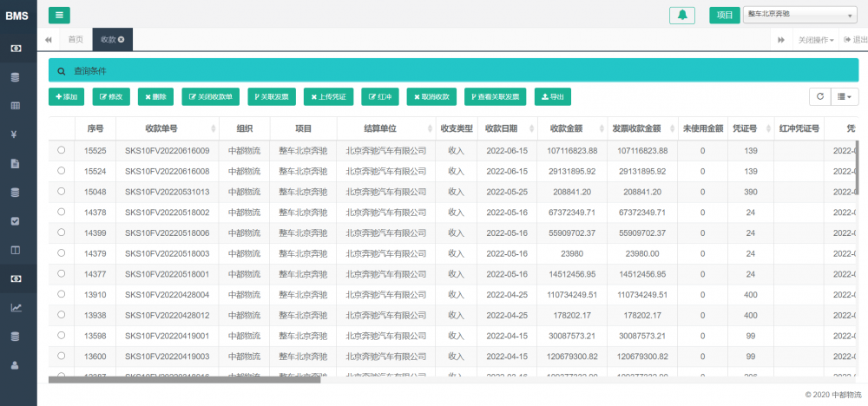The width and height of the screenshot is (868, 406).
Task: Click the 红冲 button
Action: point(380,97)
